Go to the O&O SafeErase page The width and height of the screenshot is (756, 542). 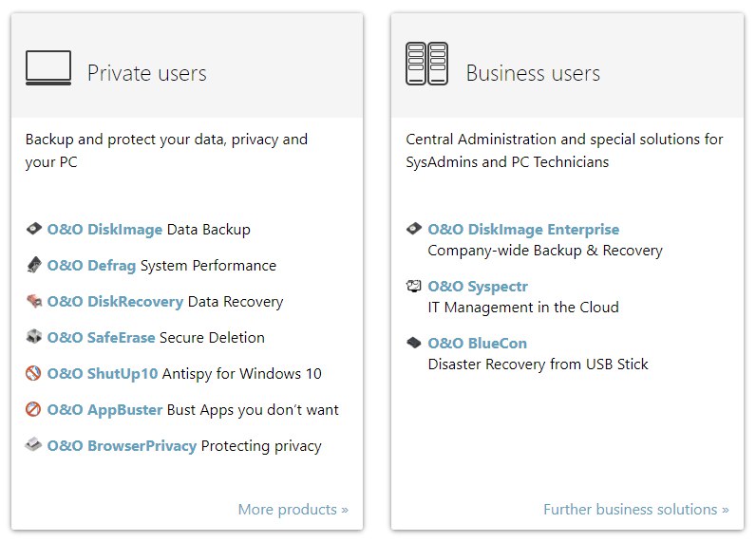pos(102,337)
